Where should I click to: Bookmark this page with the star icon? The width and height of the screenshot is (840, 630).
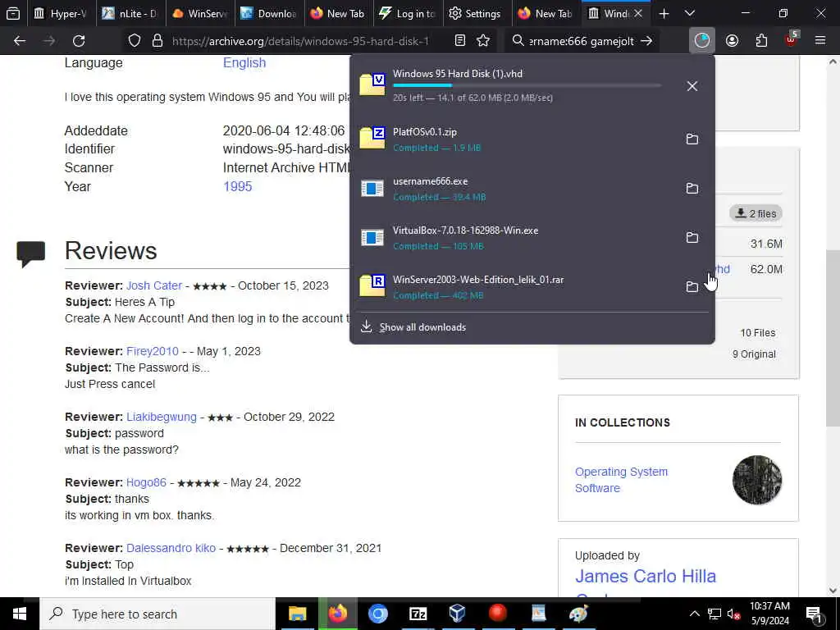tap(483, 41)
